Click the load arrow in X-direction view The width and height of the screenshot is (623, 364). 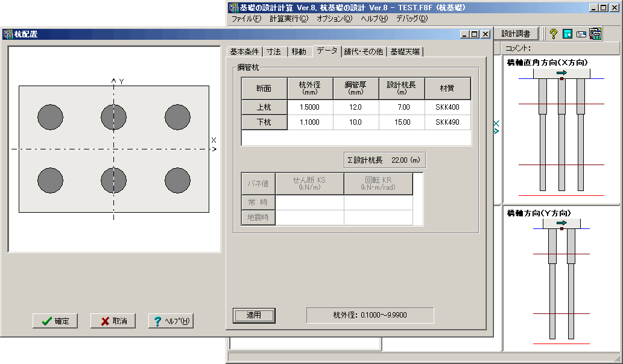(x=562, y=73)
